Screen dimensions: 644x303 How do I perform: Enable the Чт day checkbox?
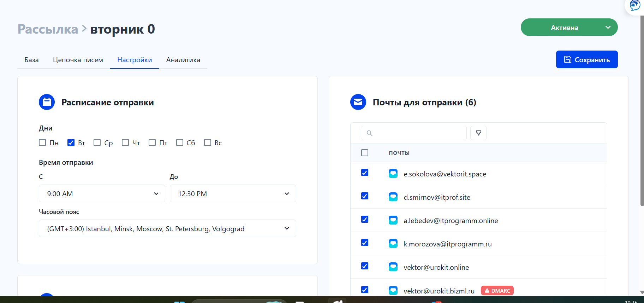(125, 142)
